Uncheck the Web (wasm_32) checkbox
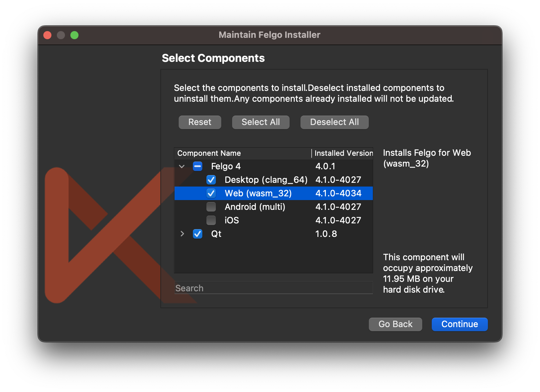540x392 pixels. coord(211,193)
